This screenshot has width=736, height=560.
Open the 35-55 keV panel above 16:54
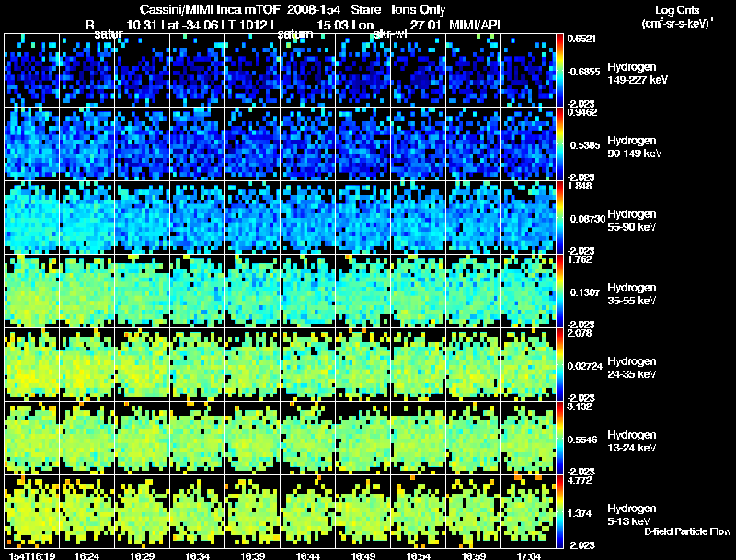(419, 291)
